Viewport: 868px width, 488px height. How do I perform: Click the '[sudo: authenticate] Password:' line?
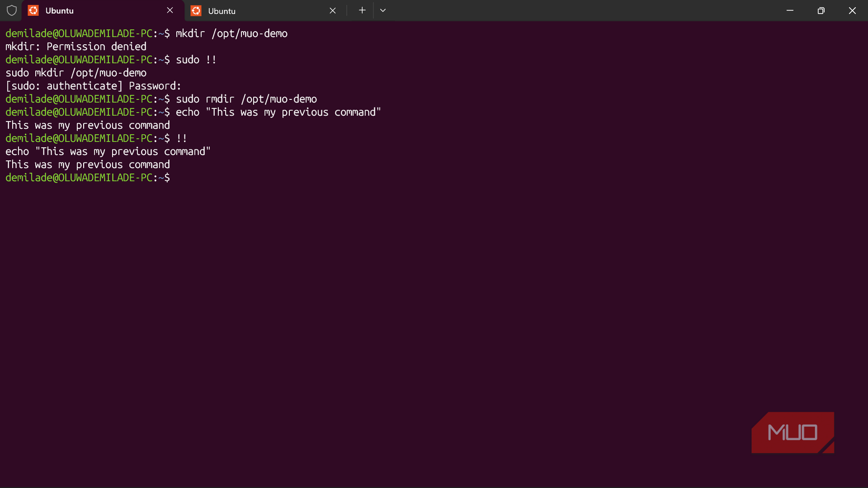pyautogui.click(x=94, y=86)
